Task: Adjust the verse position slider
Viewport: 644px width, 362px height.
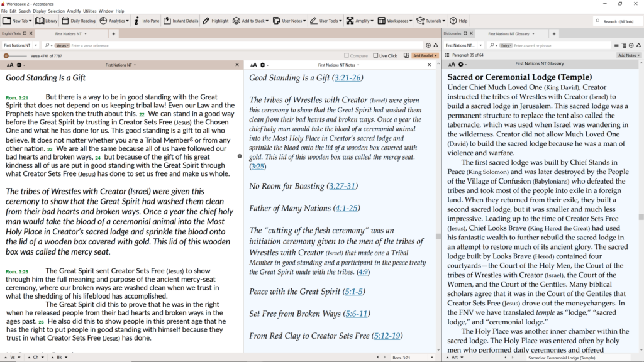Action: pyautogui.click(x=6, y=56)
